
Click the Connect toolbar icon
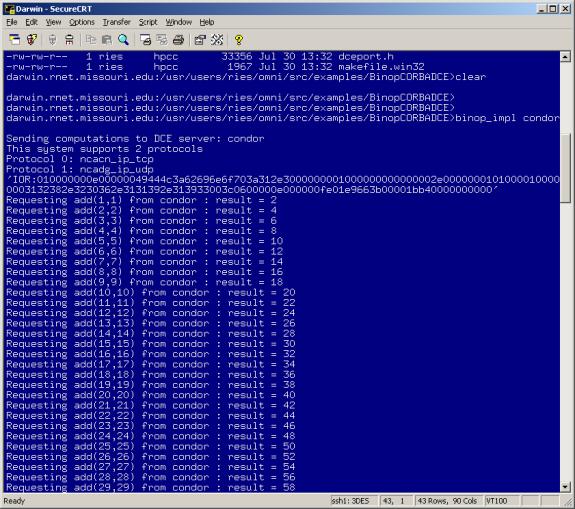click(x=15, y=39)
